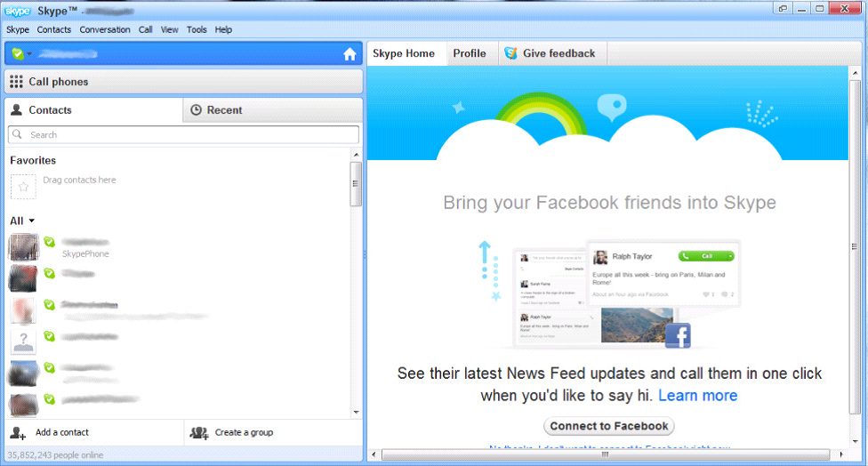Screen dimensions: 868x466
Task: Click the question-mark placeholder avatar contact
Action: point(23,341)
